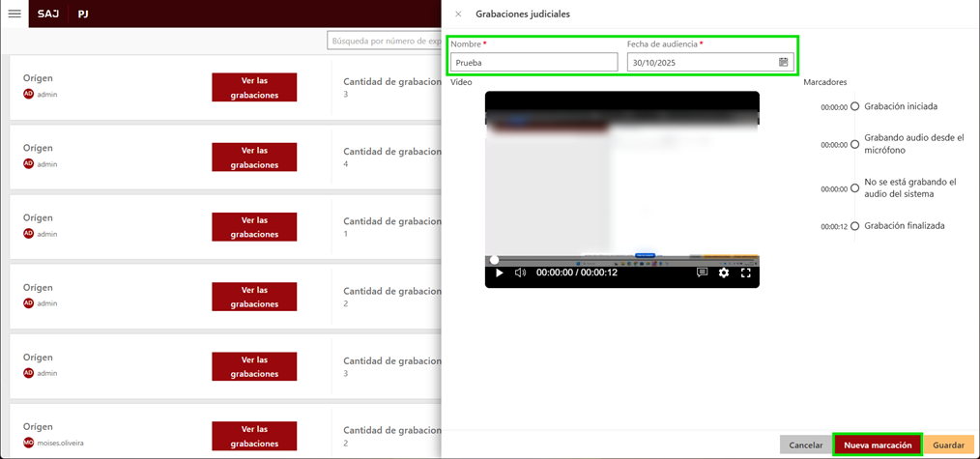
Task: Select the Grabando audio desde el micrófono marker
Action: pos(854,144)
